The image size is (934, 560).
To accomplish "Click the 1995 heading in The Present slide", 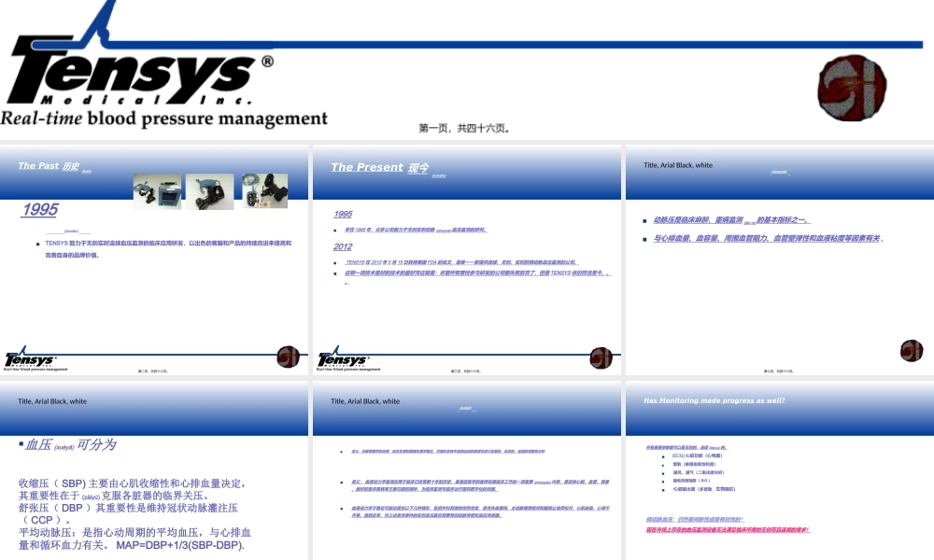I will coord(343,214).
